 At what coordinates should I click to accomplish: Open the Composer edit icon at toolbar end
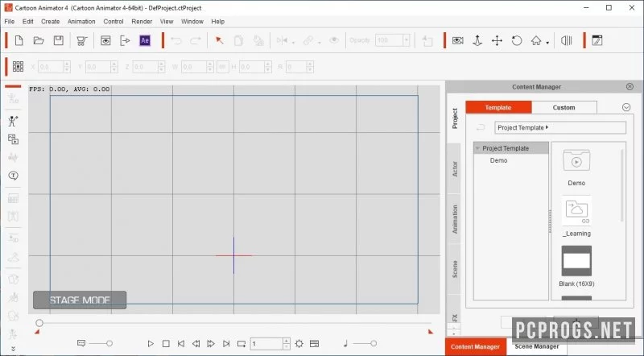coord(597,40)
